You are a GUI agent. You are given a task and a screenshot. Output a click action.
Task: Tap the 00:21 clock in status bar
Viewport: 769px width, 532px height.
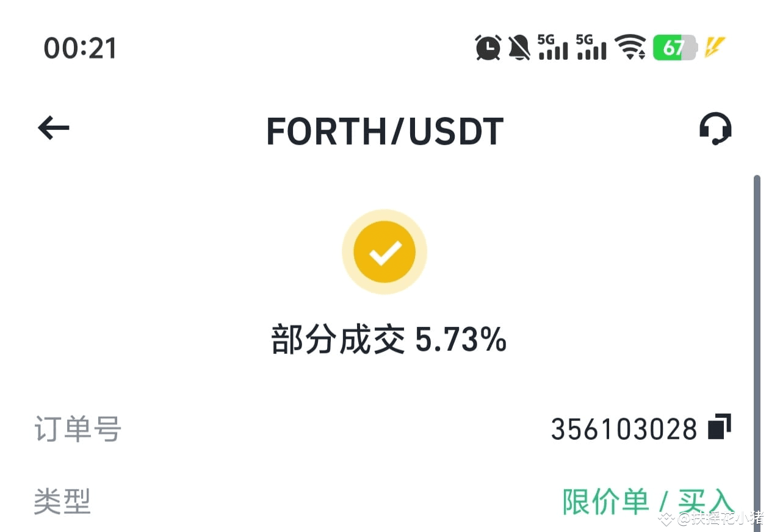(80, 48)
